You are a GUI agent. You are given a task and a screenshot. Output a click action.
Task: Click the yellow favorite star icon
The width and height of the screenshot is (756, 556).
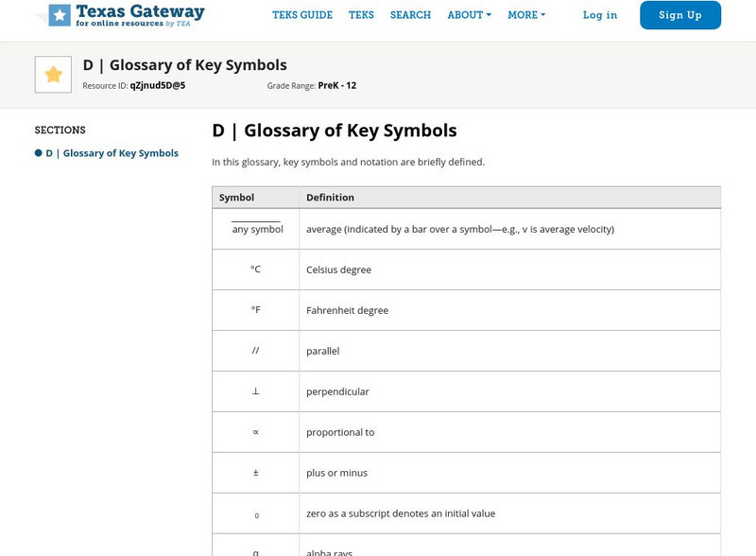coord(53,75)
